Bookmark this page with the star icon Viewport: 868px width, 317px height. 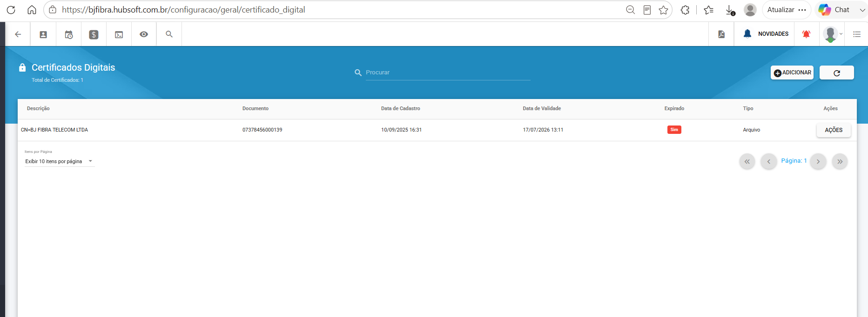(663, 10)
